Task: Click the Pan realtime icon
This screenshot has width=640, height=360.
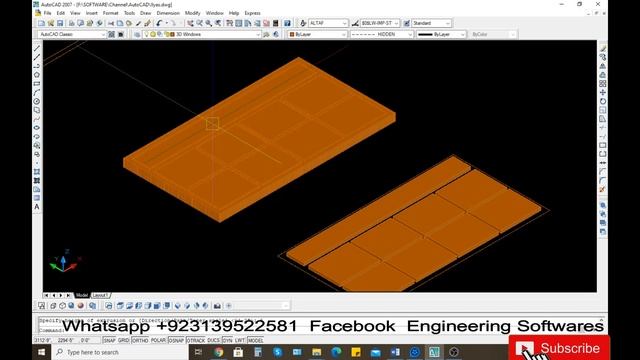Action: (190, 23)
